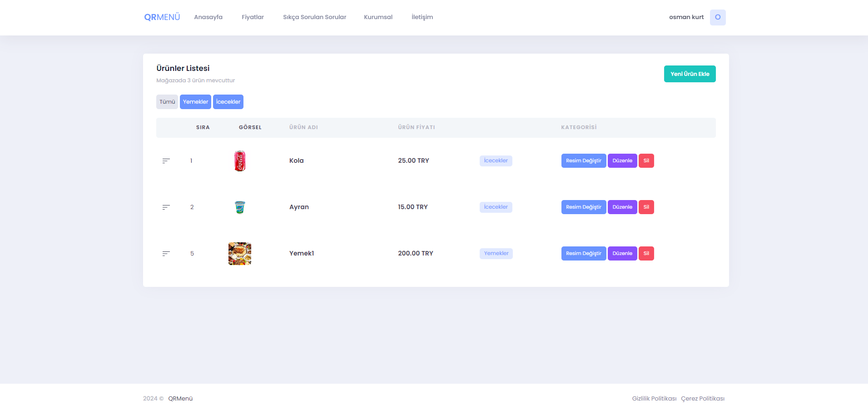This screenshot has width=868, height=411.
Task: Edit Ayran using Düzenle button
Action: click(622, 207)
